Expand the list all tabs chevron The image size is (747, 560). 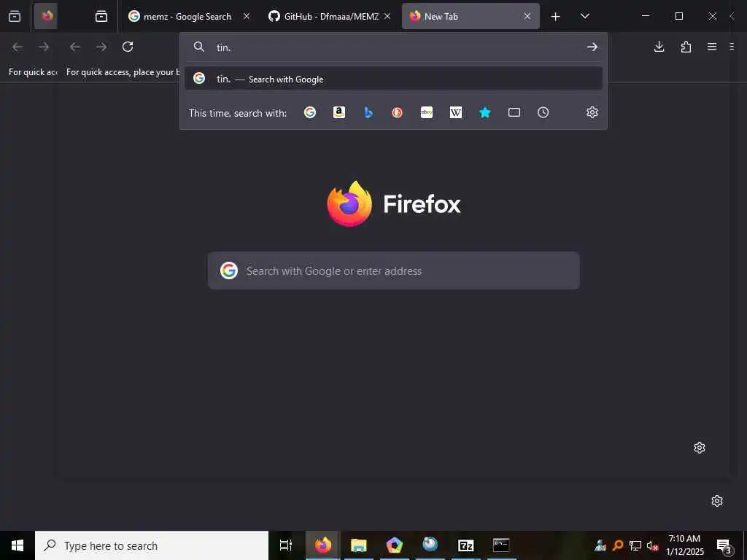(585, 16)
